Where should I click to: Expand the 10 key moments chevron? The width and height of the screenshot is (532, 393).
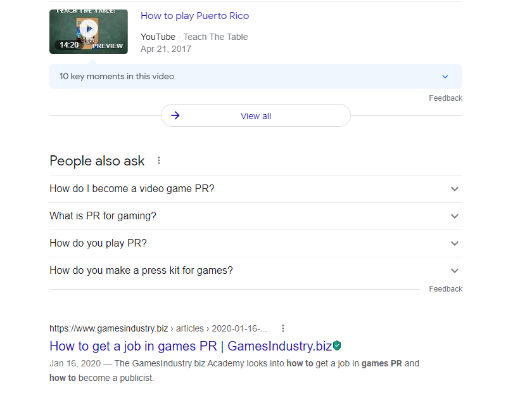click(445, 77)
